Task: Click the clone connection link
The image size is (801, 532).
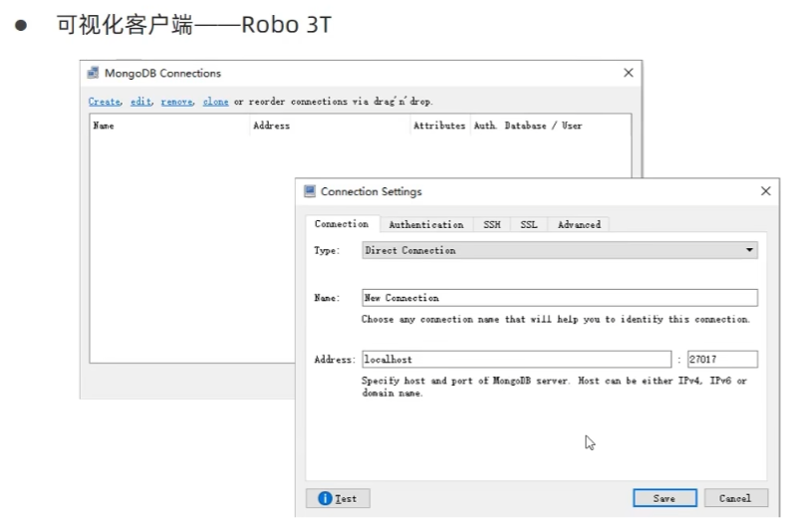Action: (x=215, y=102)
